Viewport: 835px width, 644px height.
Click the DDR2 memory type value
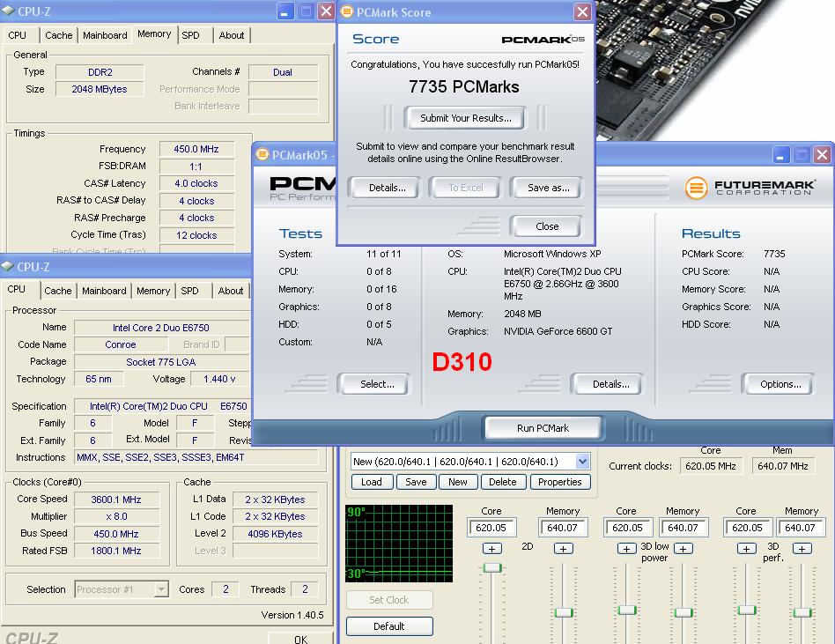[100, 72]
